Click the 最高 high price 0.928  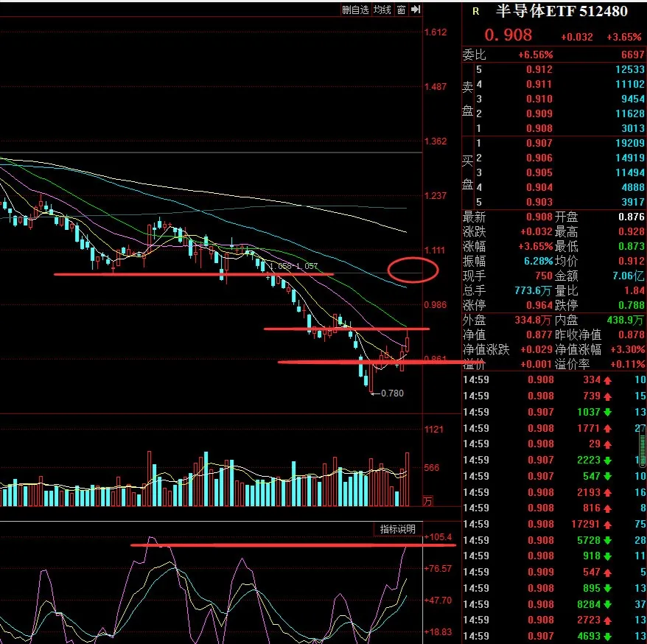coord(632,232)
